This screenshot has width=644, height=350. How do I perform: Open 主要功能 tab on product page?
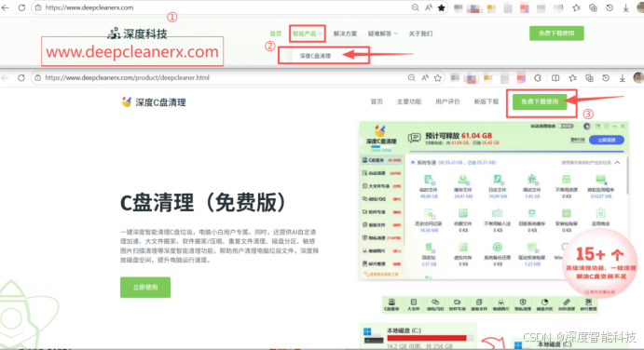pos(408,101)
